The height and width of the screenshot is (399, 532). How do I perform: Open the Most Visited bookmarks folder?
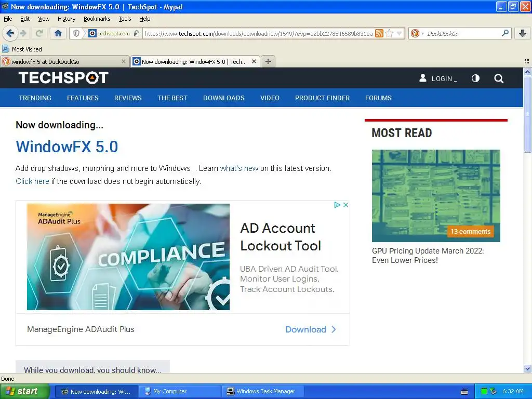coord(22,49)
